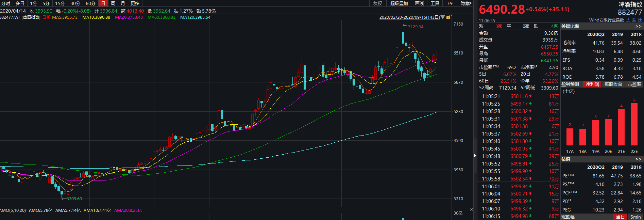The image size is (644, 220).
Task: Select the 60分 period tab
Action: (x=90, y=3)
